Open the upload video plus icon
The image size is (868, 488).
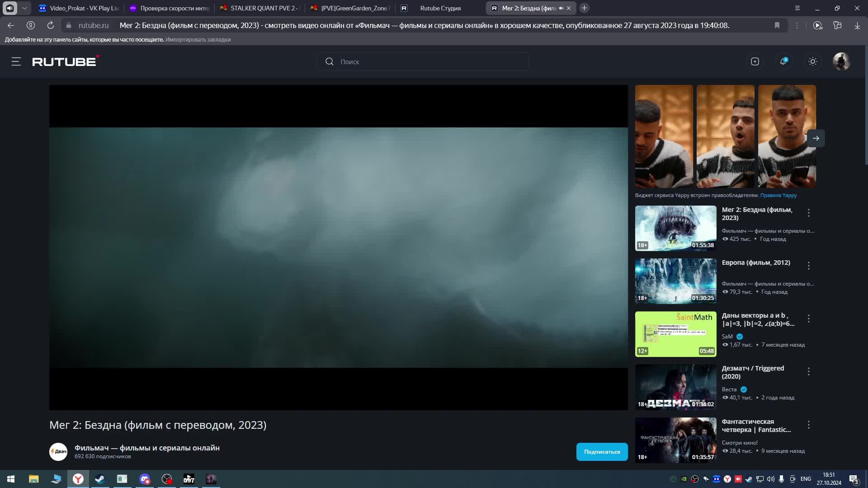[x=755, y=61]
